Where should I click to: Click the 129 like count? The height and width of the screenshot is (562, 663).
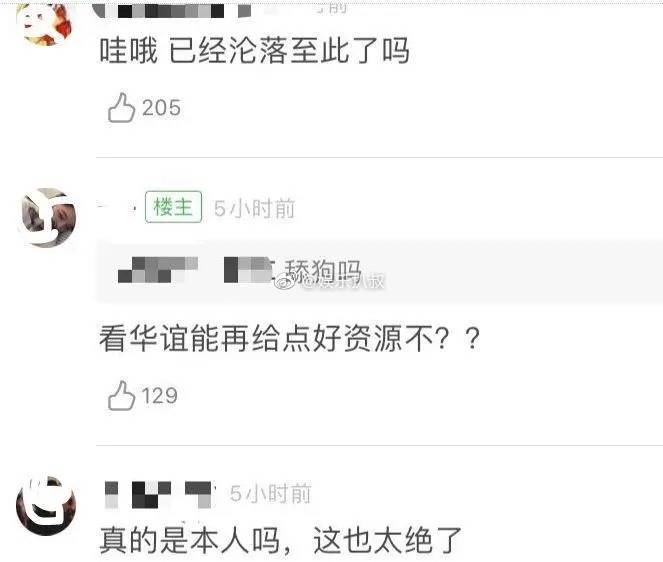tap(159, 396)
